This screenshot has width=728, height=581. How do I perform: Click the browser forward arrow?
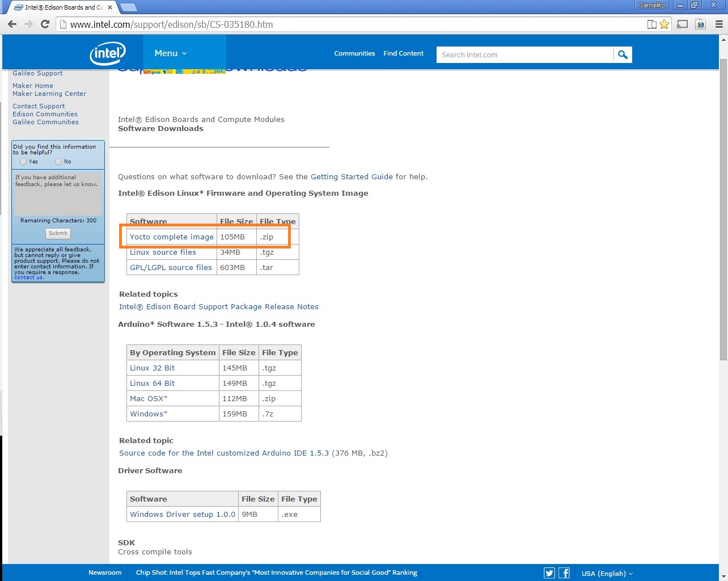click(28, 24)
